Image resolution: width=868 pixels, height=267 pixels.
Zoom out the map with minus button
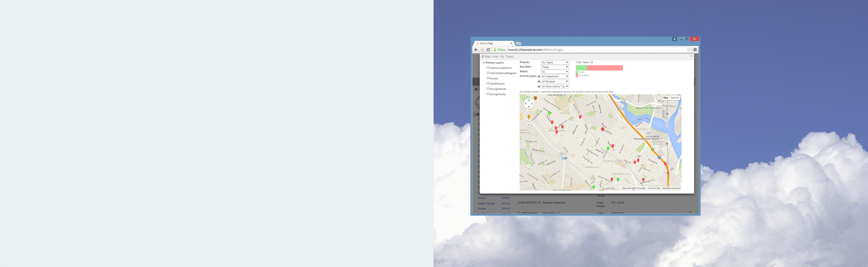[x=529, y=166]
